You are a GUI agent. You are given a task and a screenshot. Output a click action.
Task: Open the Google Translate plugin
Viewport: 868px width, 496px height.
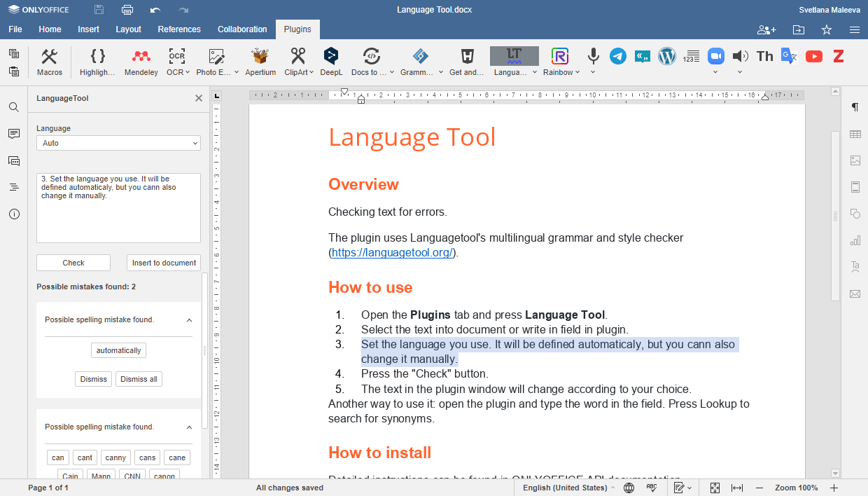[790, 56]
